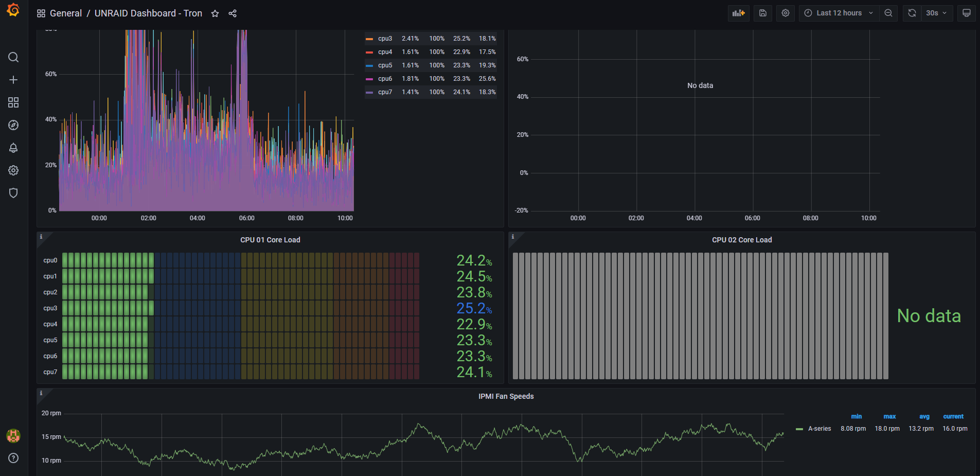Zoom out the time range
This screenshot has width=980, height=476.
coord(888,13)
